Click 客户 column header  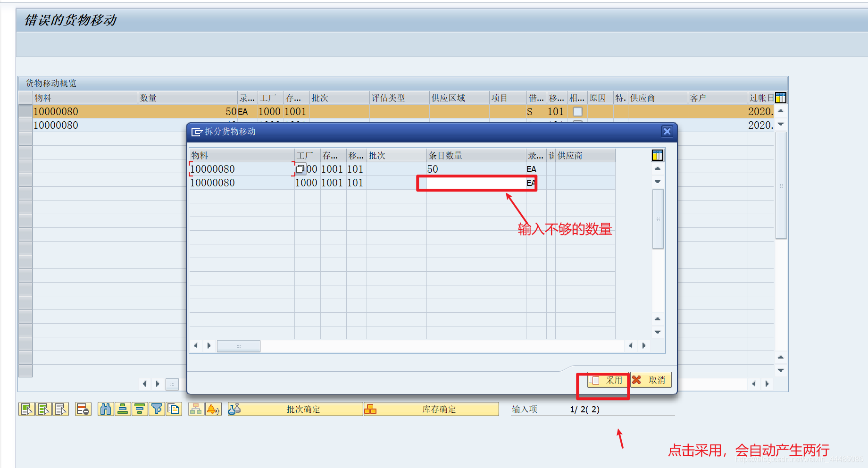(718, 98)
